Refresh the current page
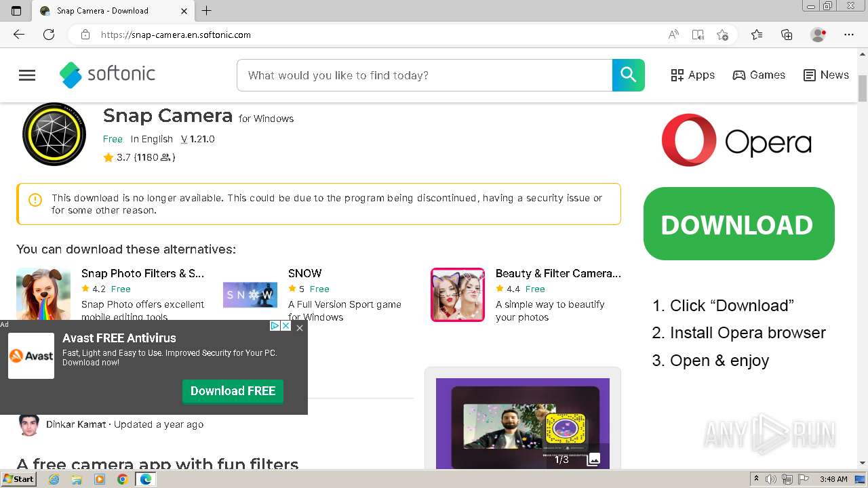 click(x=49, y=35)
